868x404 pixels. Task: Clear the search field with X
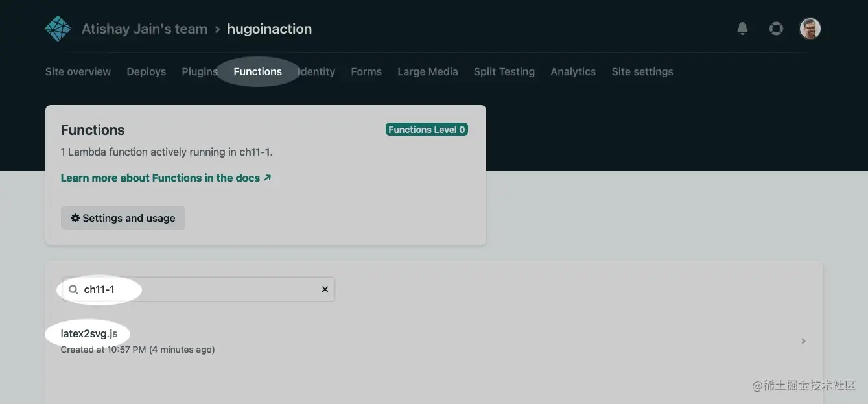[x=325, y=289]
